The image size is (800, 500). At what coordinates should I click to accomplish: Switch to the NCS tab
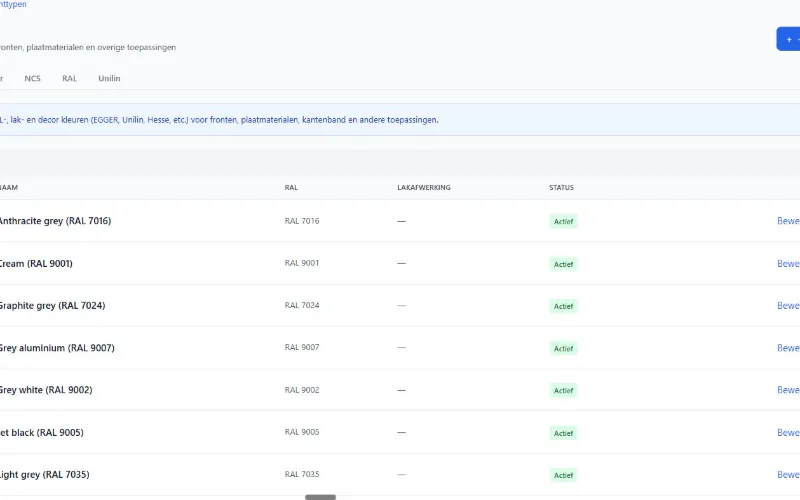[x=32, y=78]
